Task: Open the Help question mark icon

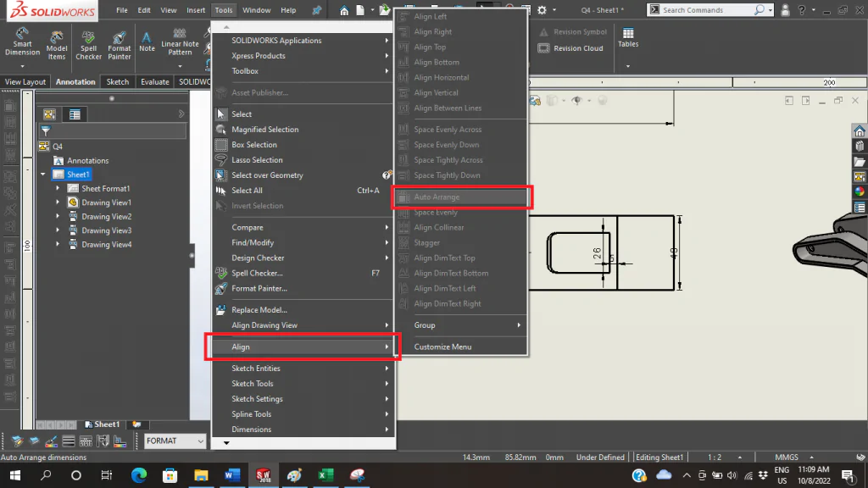Action: click(x=802, y=10)
